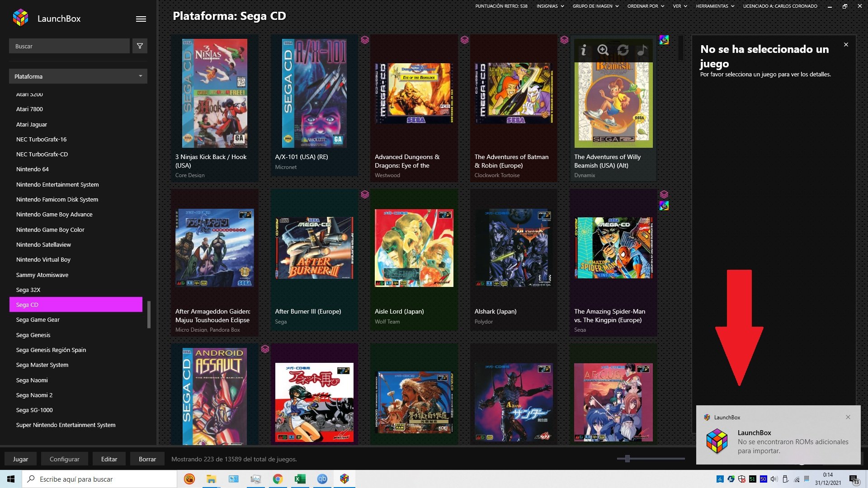Open the Windows Start menu

click(11, 479)
